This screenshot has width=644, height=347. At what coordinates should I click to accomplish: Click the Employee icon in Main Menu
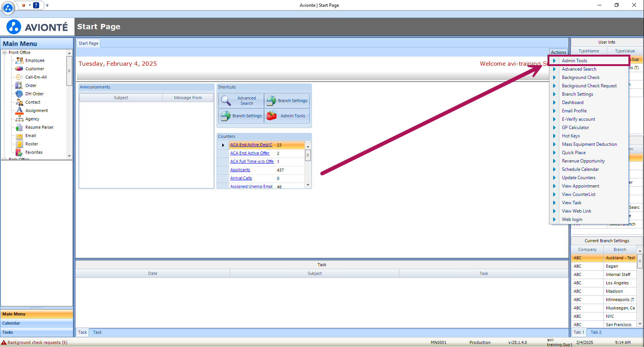coord(19,60)
